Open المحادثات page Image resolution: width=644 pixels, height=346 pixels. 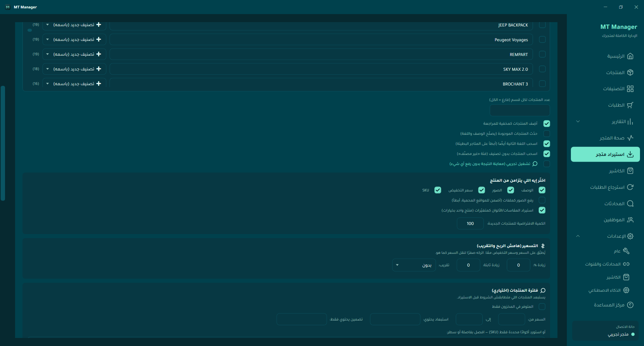coord(605,204)
